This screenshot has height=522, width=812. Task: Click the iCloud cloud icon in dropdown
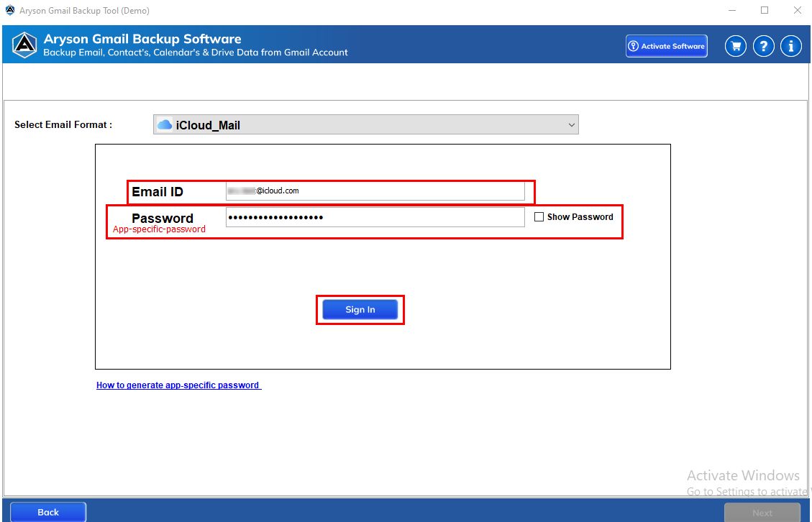click(164, 125)
